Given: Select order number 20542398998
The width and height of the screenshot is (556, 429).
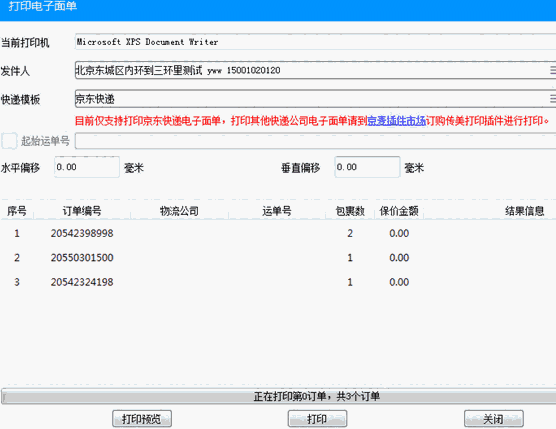Looking at the screenshot, I should (x=82, y=233).
